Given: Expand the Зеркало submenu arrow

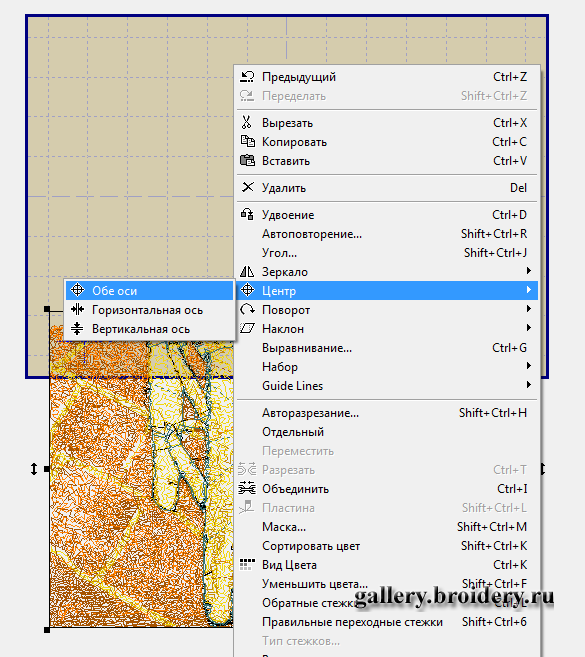Looking at the screenshot, I should click(x=529, y=271).
